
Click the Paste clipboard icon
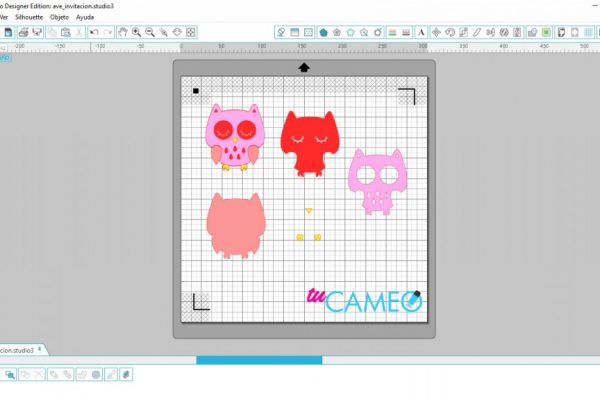click(x=66, y=33)
